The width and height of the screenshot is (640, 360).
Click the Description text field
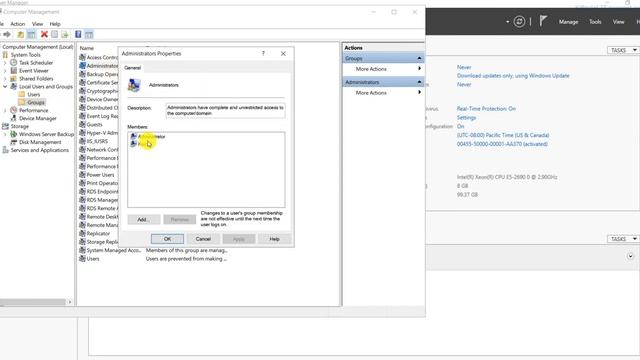(225, 111)
